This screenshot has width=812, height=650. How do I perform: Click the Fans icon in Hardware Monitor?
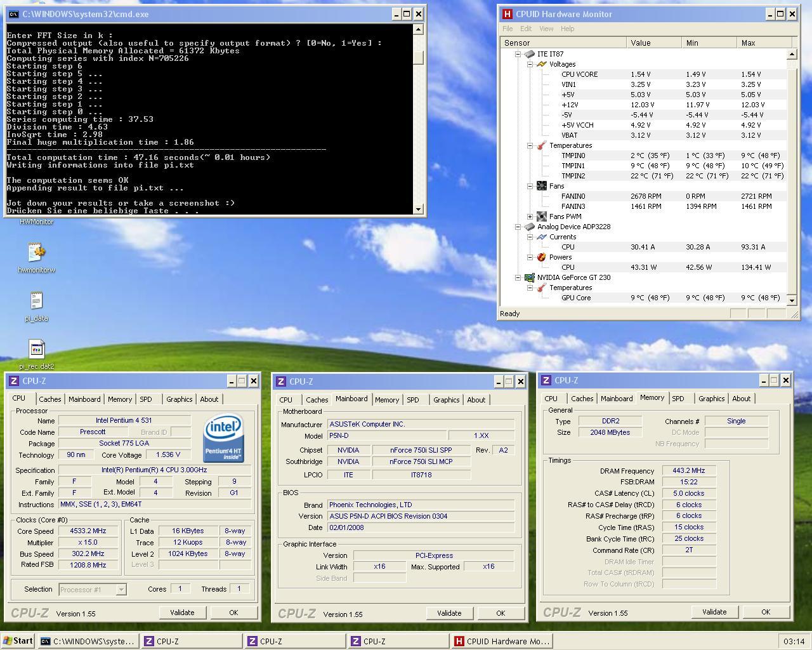tap(541, 186)
